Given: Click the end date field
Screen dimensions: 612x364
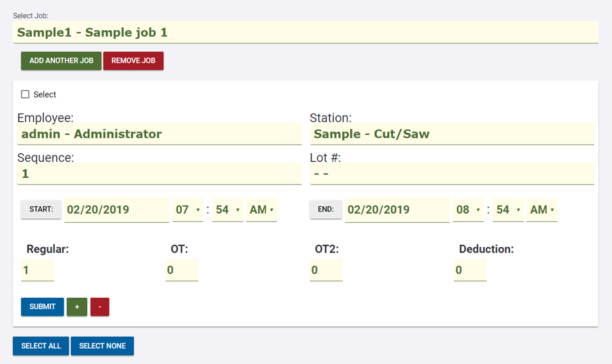Looking at the screenshot, I should click(x=397, y=210).
